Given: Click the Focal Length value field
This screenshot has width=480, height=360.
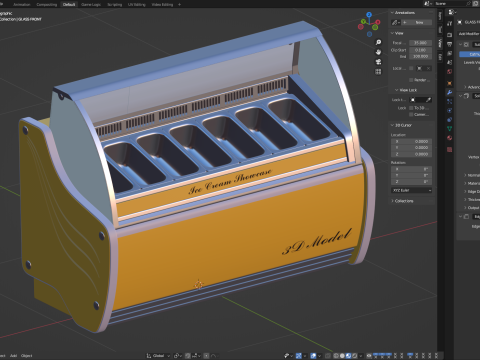Looking at the screenshot, I should pos(420,43).
